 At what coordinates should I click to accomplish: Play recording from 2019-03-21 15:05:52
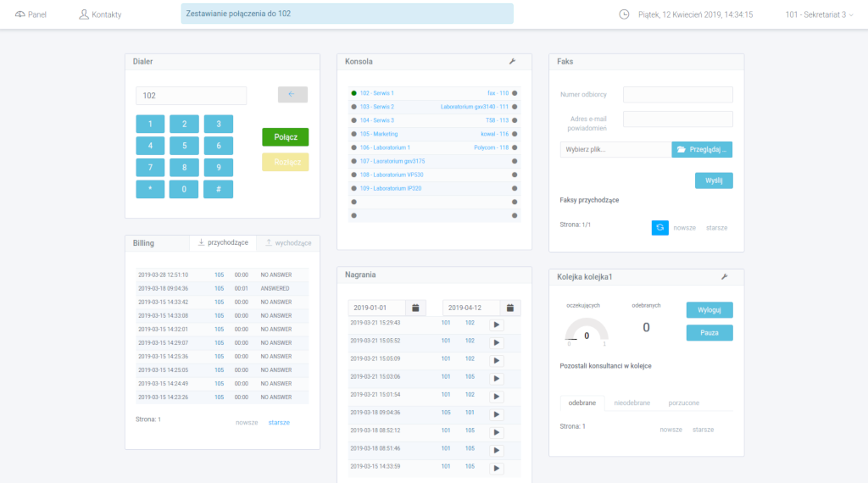click(497, 342)
